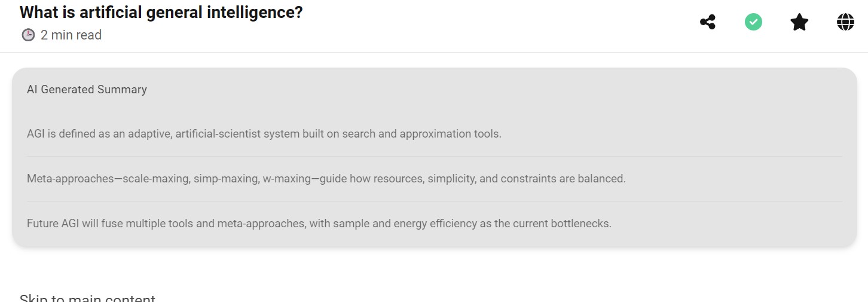
Task: Click the word 'w-maxing' in the summary
Action: [x=288, y=179]
